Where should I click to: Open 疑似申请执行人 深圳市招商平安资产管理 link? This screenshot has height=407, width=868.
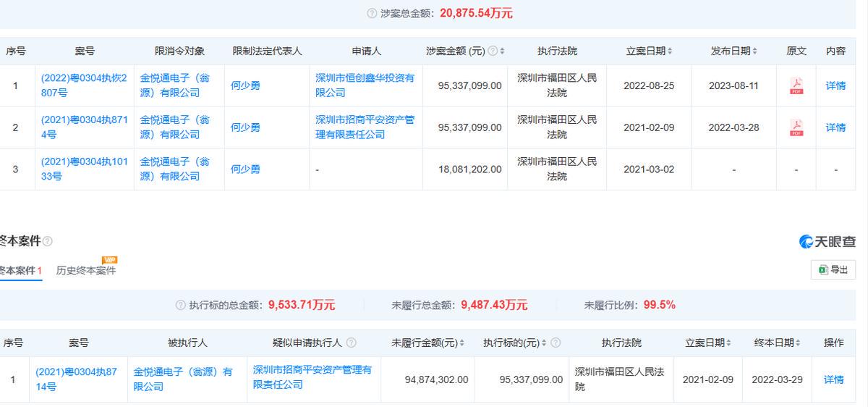[x=312, y=377]
